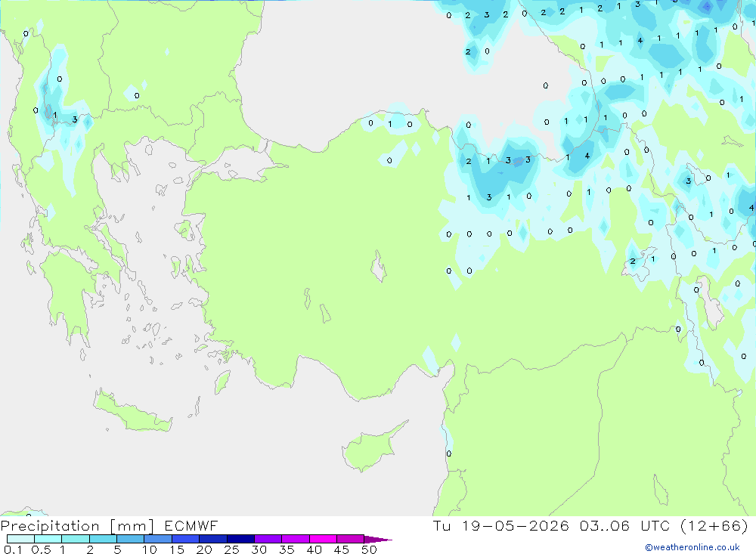Screen dimensions: 756x554
Task: Click the "03..06 UTC" time label
Action: pos(624,525)
